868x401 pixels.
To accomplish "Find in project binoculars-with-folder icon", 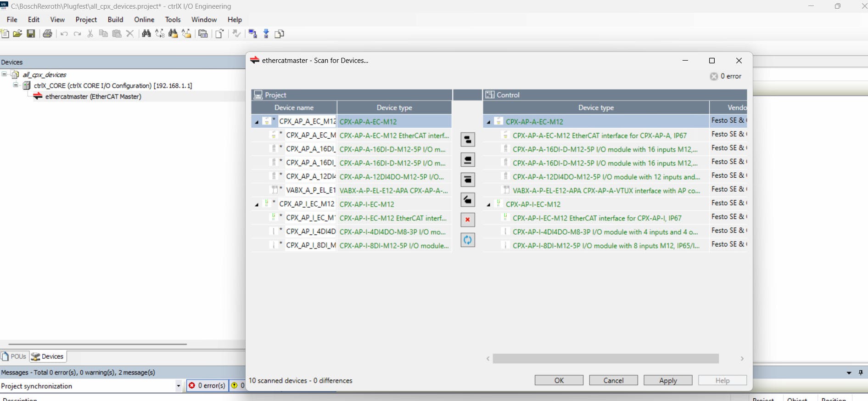I will (x=173, y=34).
